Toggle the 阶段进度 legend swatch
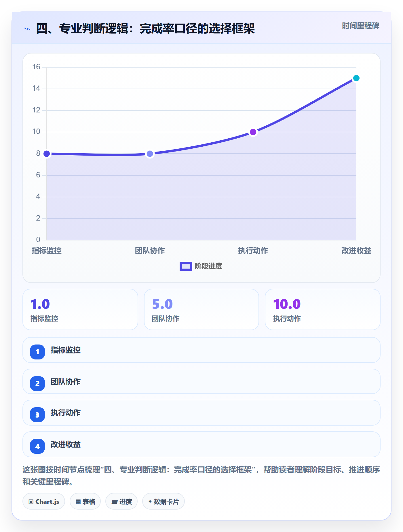Image resolution: width=403 pixels, height=532 pixels. tap(186, 266)
